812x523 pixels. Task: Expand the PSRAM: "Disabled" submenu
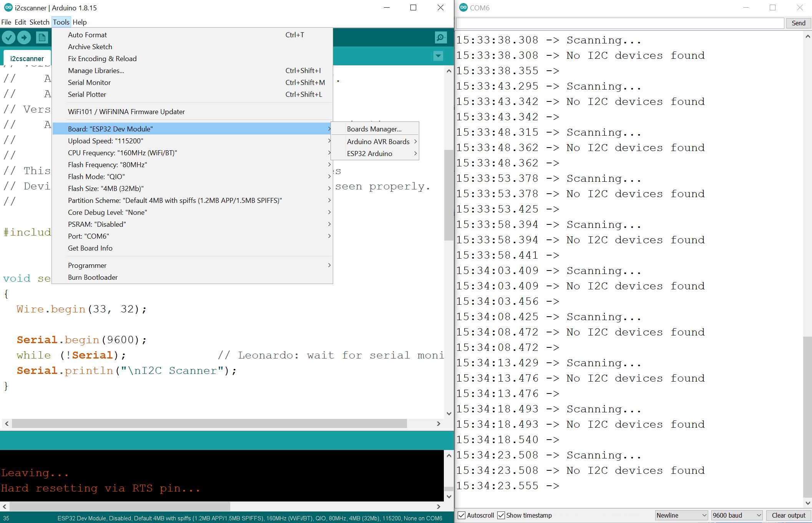(x=192, y=224)
